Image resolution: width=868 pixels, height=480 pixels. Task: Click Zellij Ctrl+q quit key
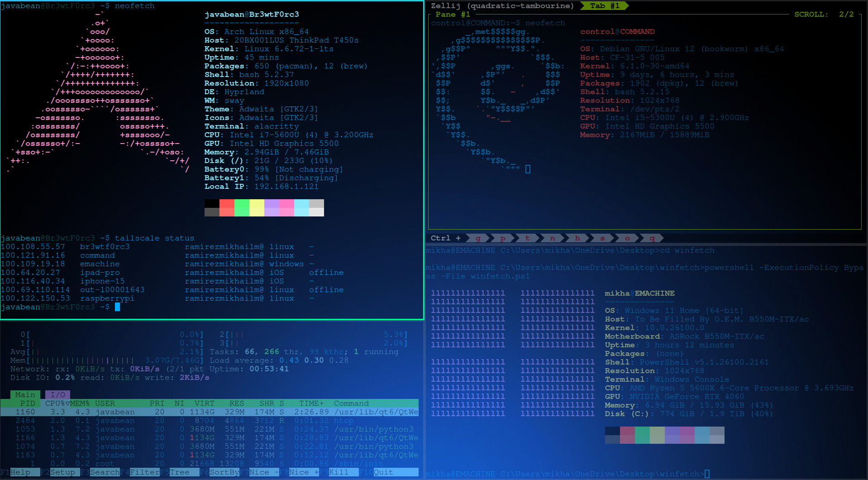(x=652, y=238)
